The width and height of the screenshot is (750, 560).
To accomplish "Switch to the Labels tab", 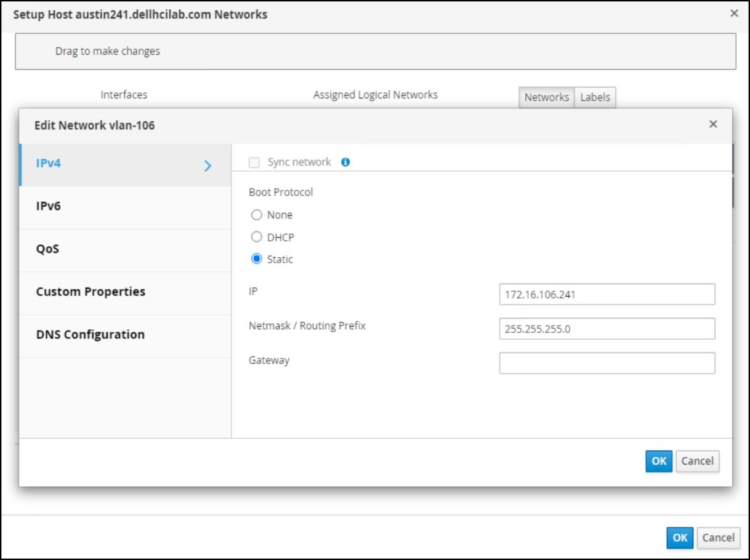I will 594,97.
